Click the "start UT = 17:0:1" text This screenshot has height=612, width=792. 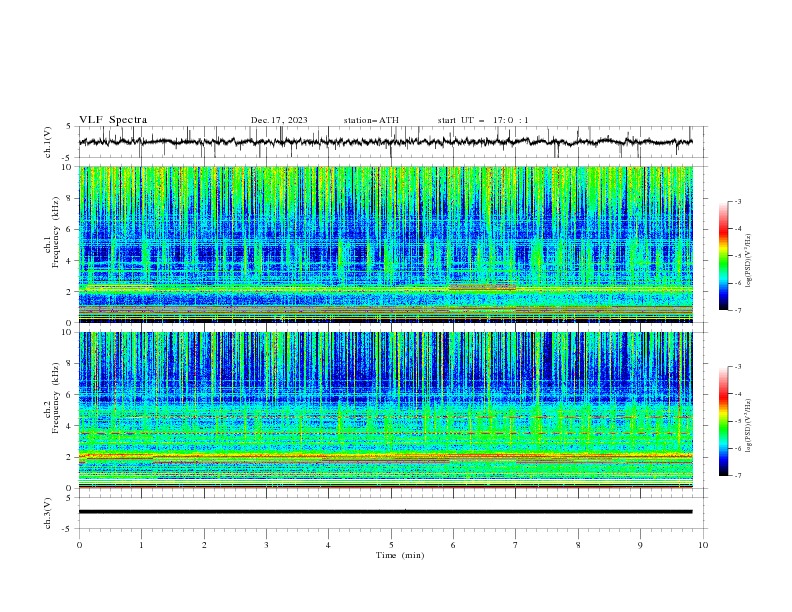[x=483, y=120]
